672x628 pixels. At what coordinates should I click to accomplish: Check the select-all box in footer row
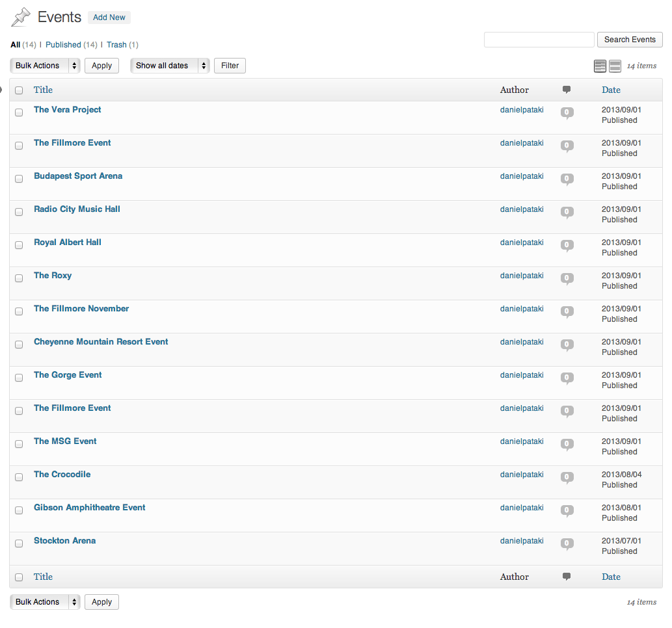click(x=19, y=577)
